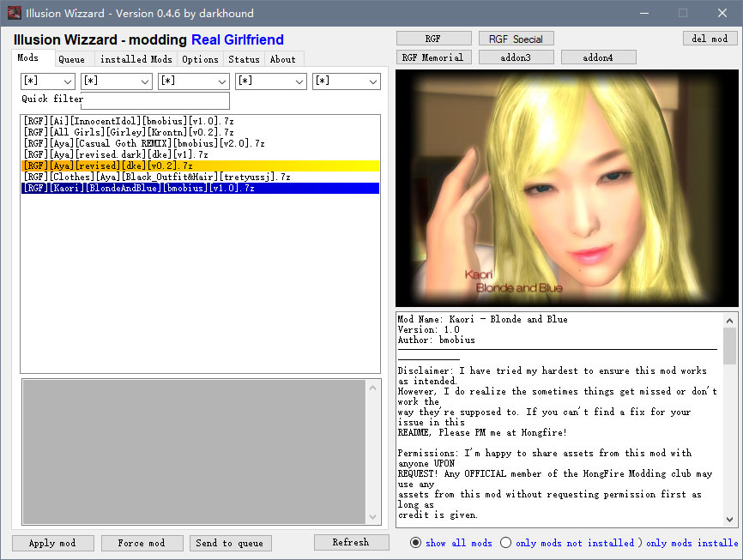Click the mod description scrollbar thumb
The height and width of the screenshot is (560, 743).
pyautogui.click(x=730, y=346)
